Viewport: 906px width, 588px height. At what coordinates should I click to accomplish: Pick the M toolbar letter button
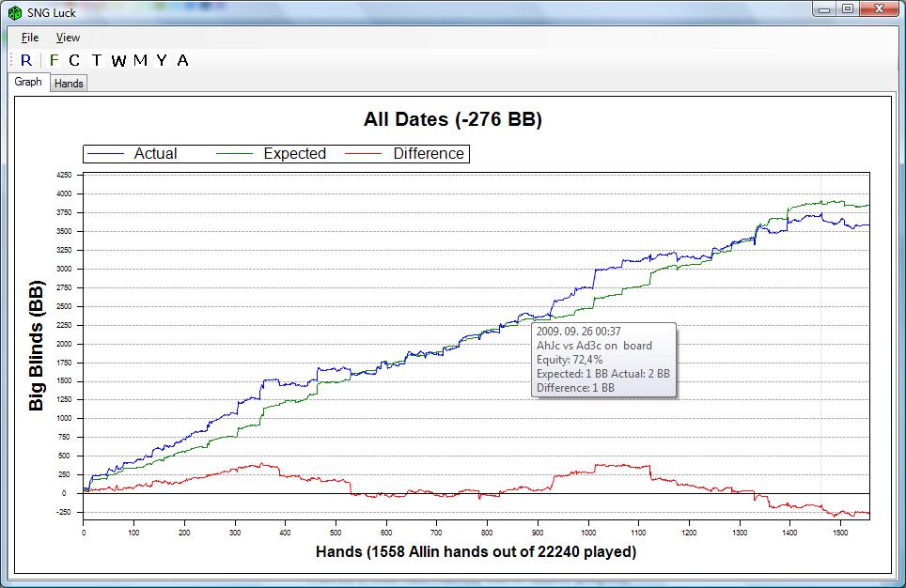pyautogui.click(x=140, y=60)
